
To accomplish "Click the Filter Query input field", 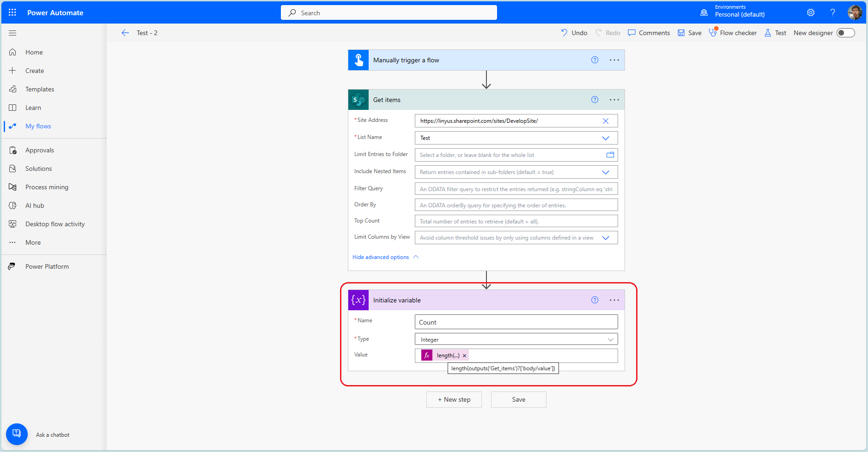I will point(516,189).
